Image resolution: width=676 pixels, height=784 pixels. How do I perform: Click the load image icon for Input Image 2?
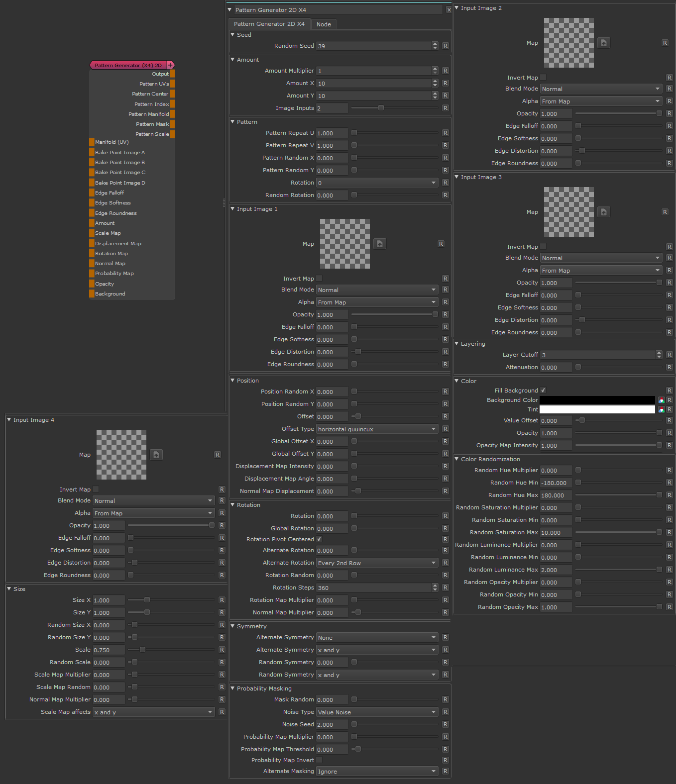(603, 43)
